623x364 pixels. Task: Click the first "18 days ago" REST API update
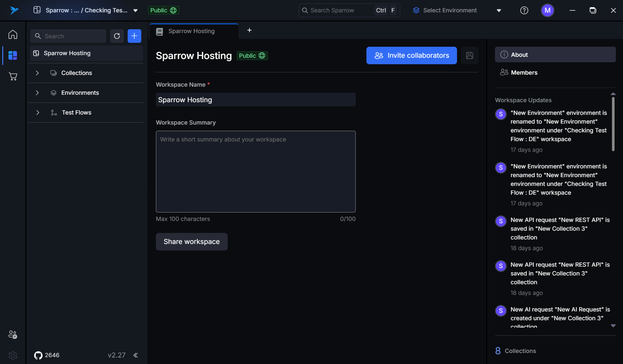click(x=552, y=234)
